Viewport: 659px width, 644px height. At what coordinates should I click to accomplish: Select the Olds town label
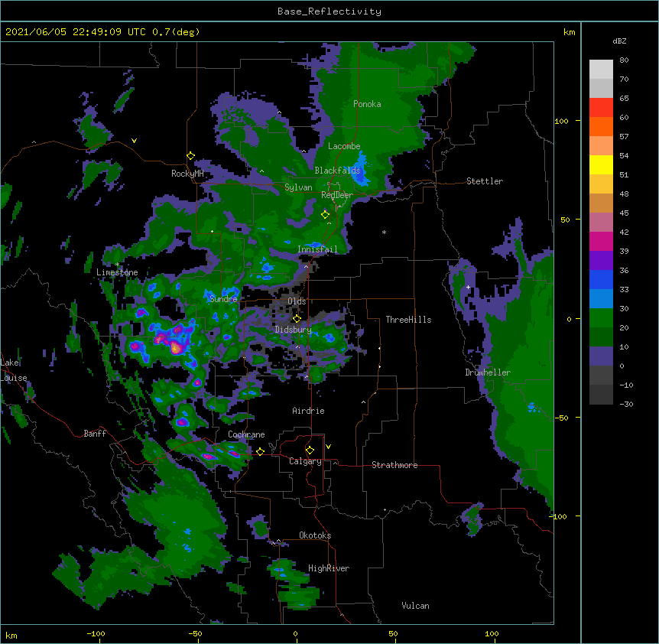coord(297,301)
